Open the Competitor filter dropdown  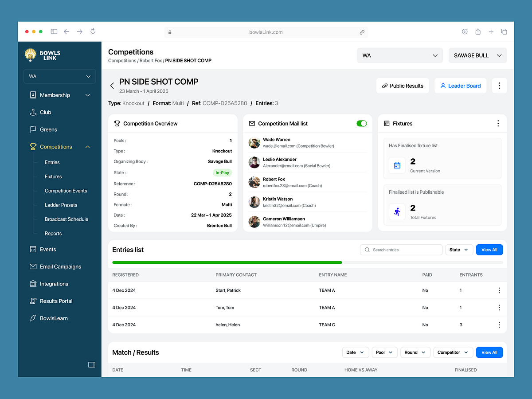coord(453,352)
